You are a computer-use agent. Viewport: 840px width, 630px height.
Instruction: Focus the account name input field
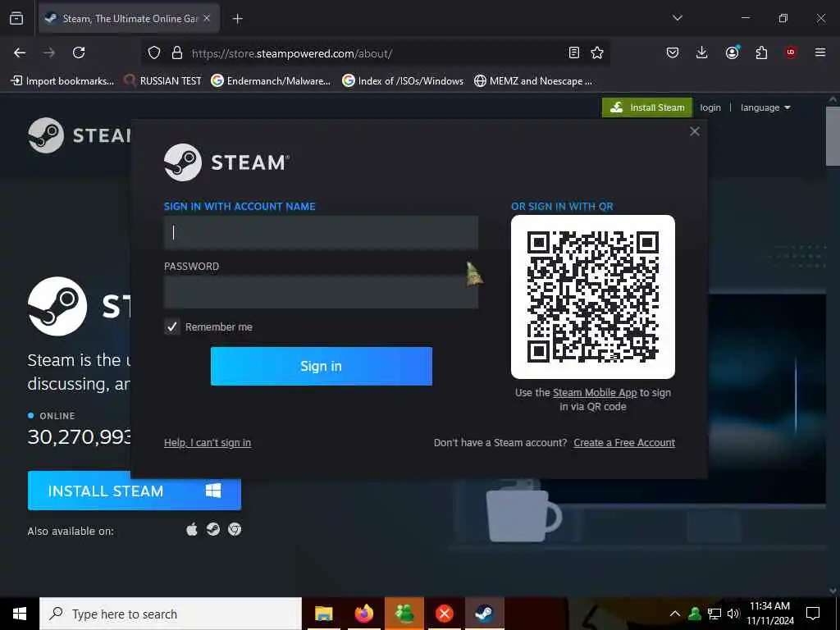pos(321,232)
